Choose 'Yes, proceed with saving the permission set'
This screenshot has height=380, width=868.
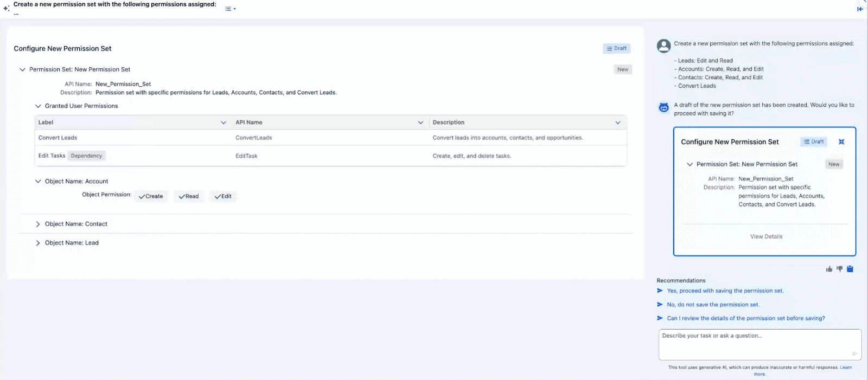725,291
